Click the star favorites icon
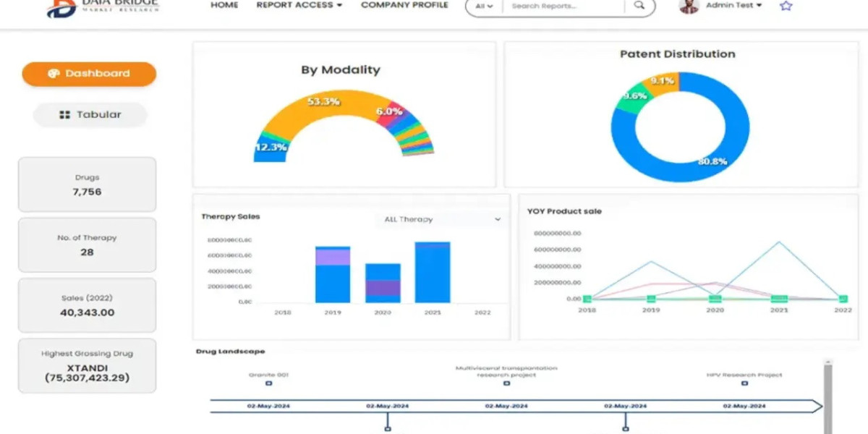 tap(786, 6)
